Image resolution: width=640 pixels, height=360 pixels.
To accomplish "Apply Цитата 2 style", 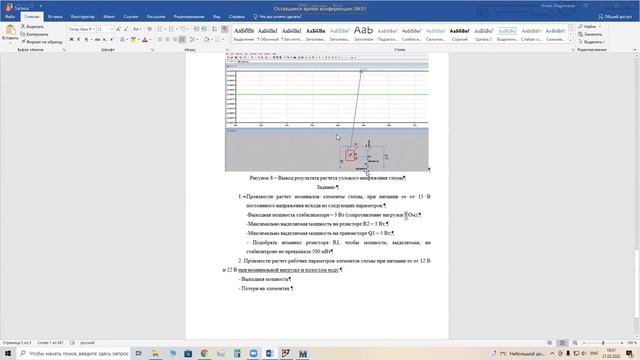I will 484,34.
